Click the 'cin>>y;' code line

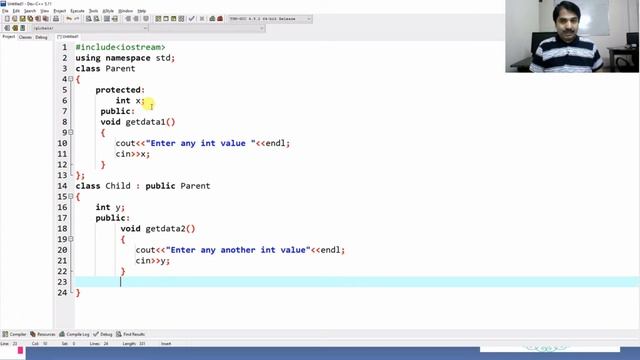[x=153, y=261]
